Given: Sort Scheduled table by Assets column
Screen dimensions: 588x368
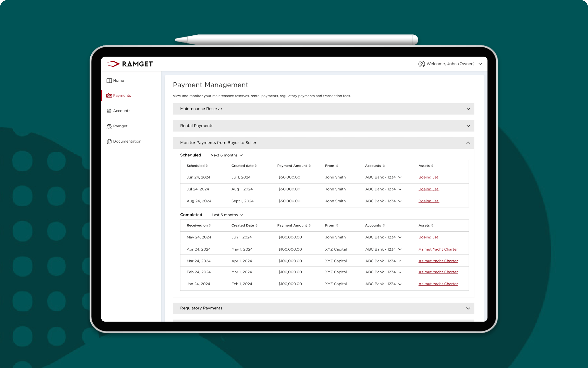Looking at the screenshot, I should [432, 166].
